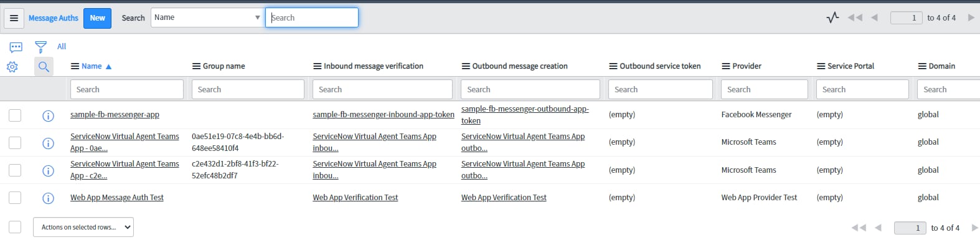Image resolution: width=980 pixels, height=242 pixels.
Task: Open sample-fb-messenger-inbound-app-token link
Action: coord(384,115)
